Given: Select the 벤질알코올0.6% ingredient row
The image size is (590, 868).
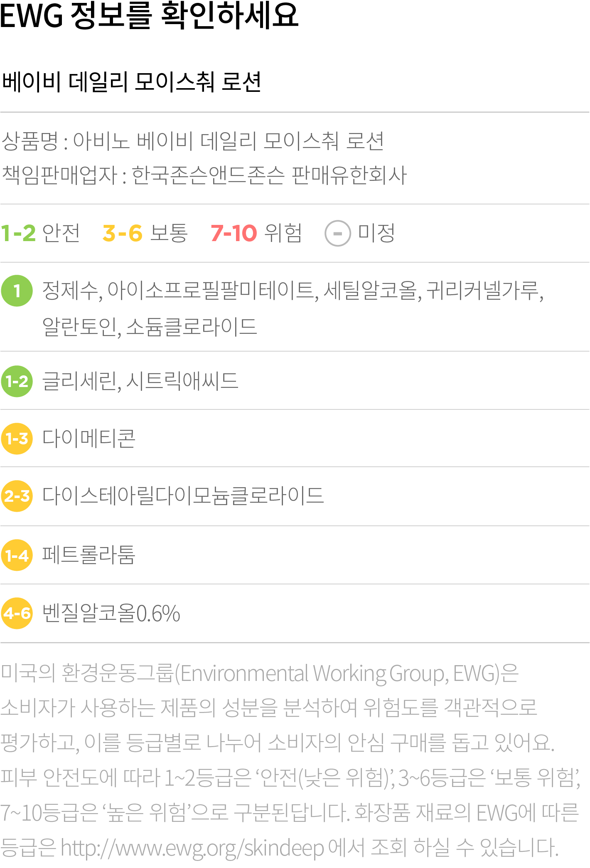Looking at the screenshot, I should [295, 613].
